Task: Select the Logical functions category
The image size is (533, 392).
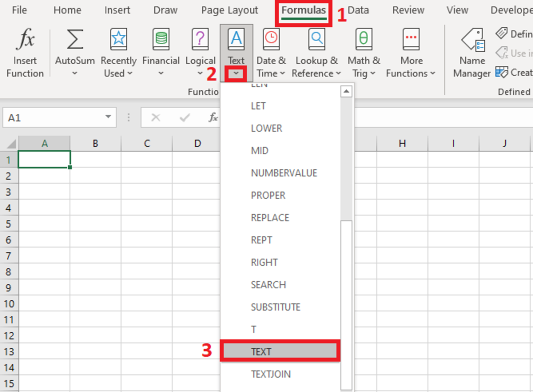Action: point(200,53)
